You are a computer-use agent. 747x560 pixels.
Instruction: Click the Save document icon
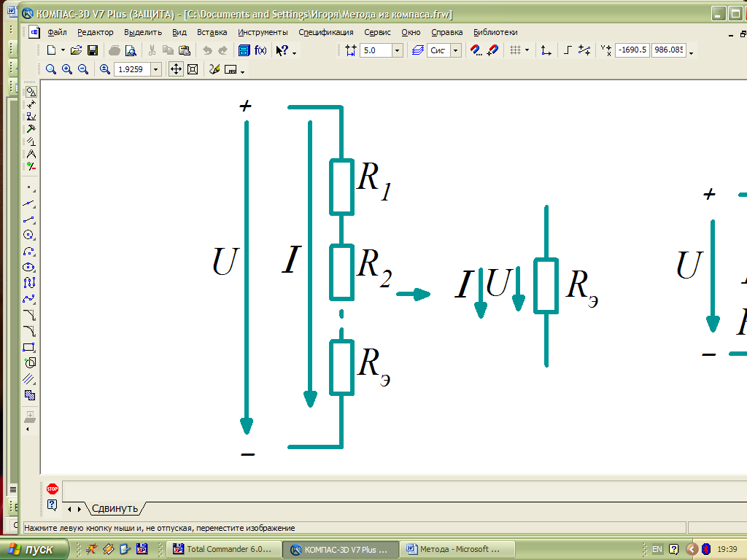point(93,50)
